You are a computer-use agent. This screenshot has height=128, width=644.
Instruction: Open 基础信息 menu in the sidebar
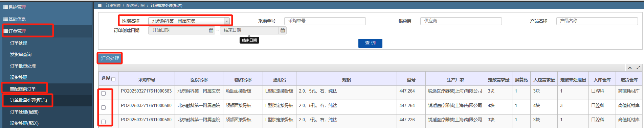point(15,19)
